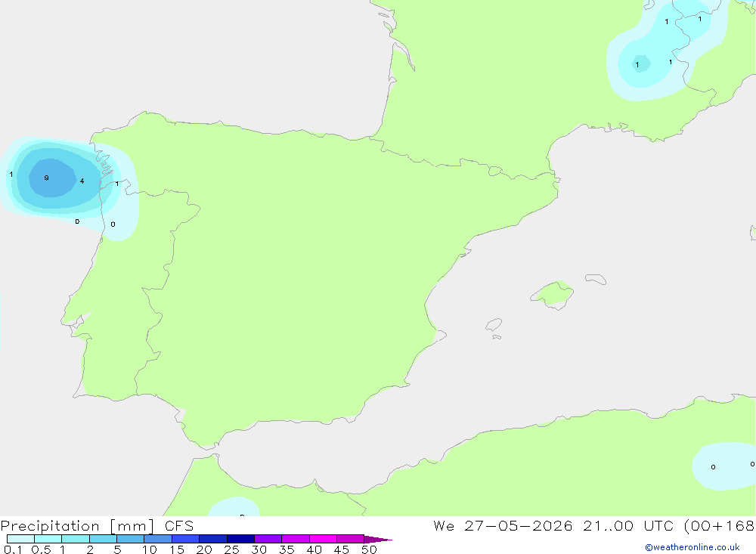756x554 pixels.
Task: Click the 0.1–0.5 mm palest legend swatch
Action: click(x=20, y=539)
